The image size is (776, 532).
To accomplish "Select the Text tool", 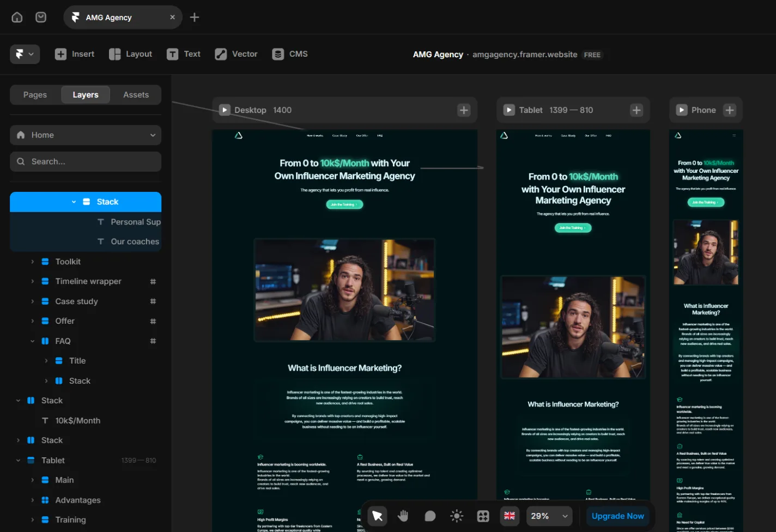I will tap(184, 54).
